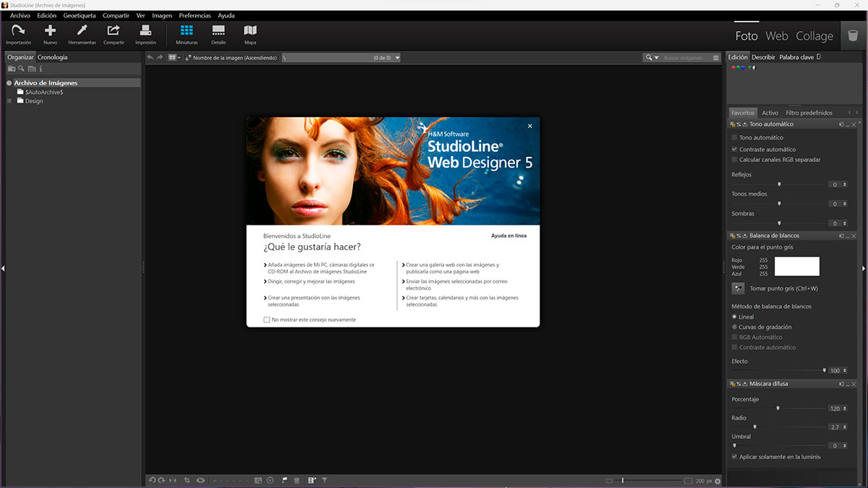Click Enviar las imágenes por correo electrónico
The image size is (868, 488).
pos(456,285)
